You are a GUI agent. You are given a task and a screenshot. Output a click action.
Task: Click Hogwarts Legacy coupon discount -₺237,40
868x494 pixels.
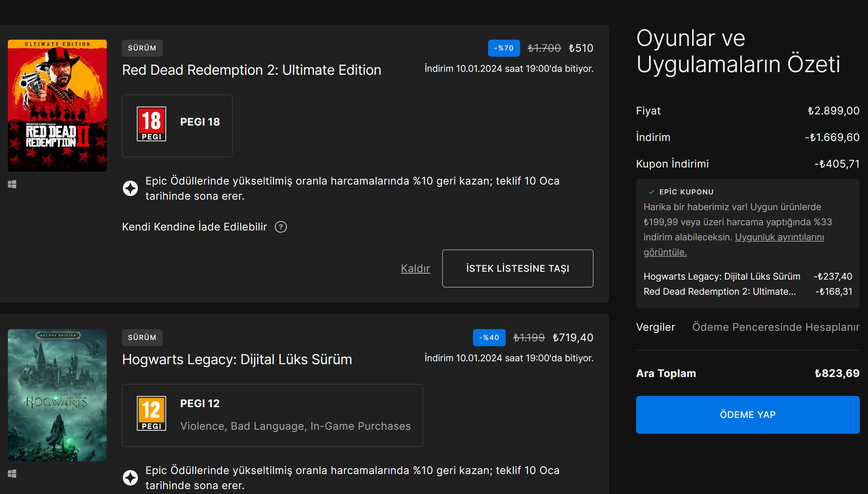click(x=833, y=277)
